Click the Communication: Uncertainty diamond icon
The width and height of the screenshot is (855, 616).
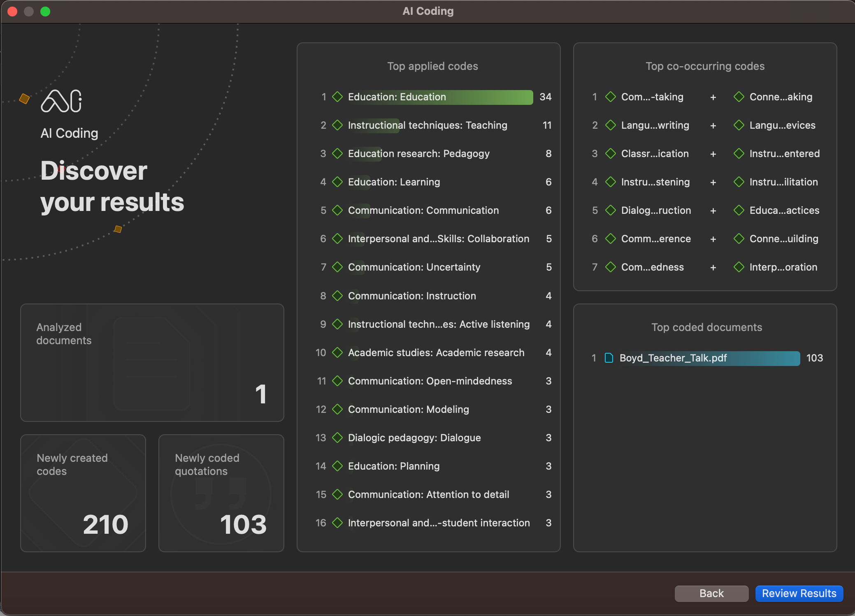point(337,267)
